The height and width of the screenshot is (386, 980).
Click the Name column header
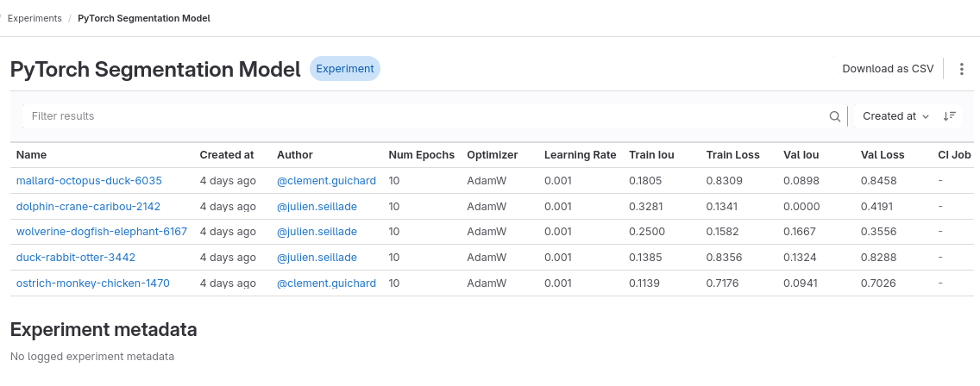pos(31,155)
